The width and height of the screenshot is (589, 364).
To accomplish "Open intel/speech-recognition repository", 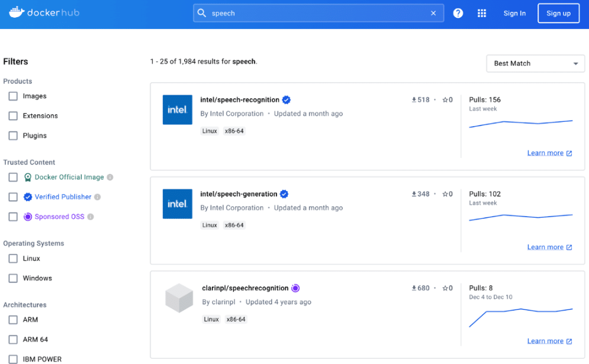I will pos(240,100).
